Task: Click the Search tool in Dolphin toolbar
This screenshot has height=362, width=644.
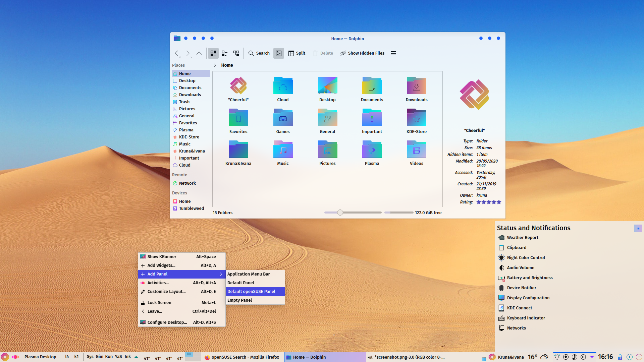Action: click(259, 53)
